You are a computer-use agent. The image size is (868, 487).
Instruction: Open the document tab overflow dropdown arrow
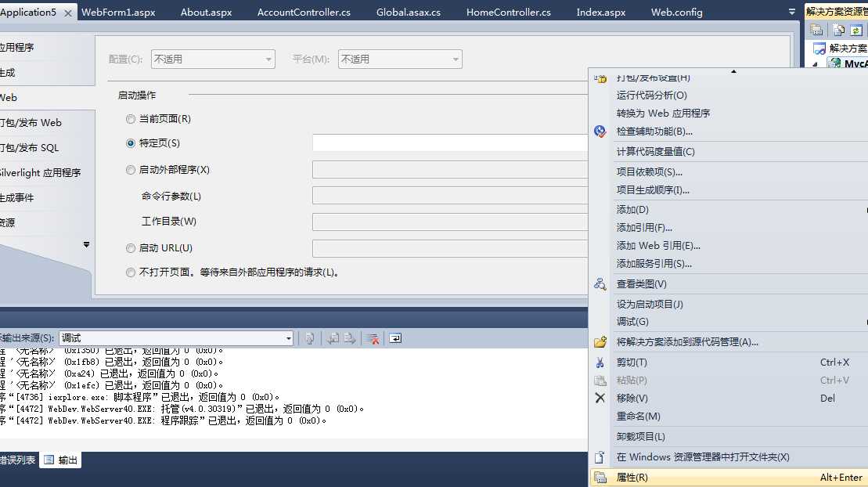791,12
